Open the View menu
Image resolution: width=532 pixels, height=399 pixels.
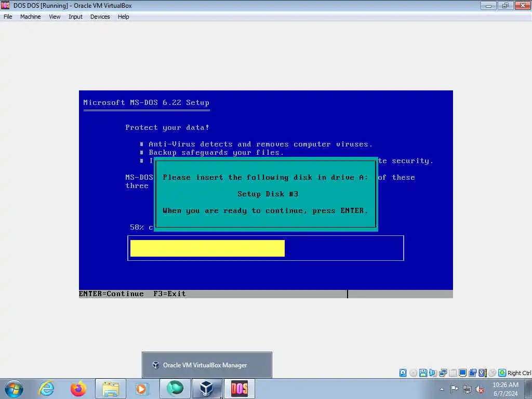[54, 17]
